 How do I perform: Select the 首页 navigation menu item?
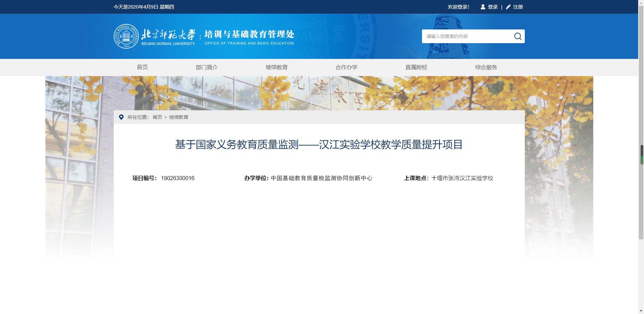[x=143, y=67]
